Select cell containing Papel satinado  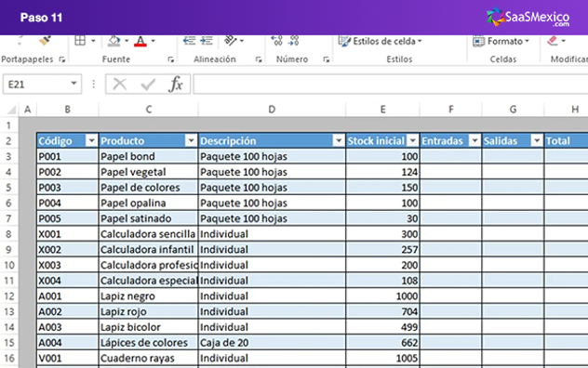[x=149, y=218]
